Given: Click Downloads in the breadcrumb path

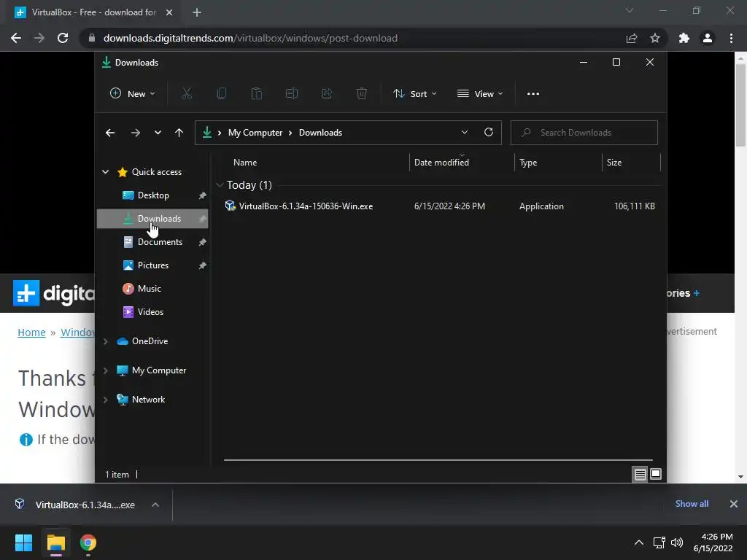Looking at the screenshot, I should click(x=320, y=133).
